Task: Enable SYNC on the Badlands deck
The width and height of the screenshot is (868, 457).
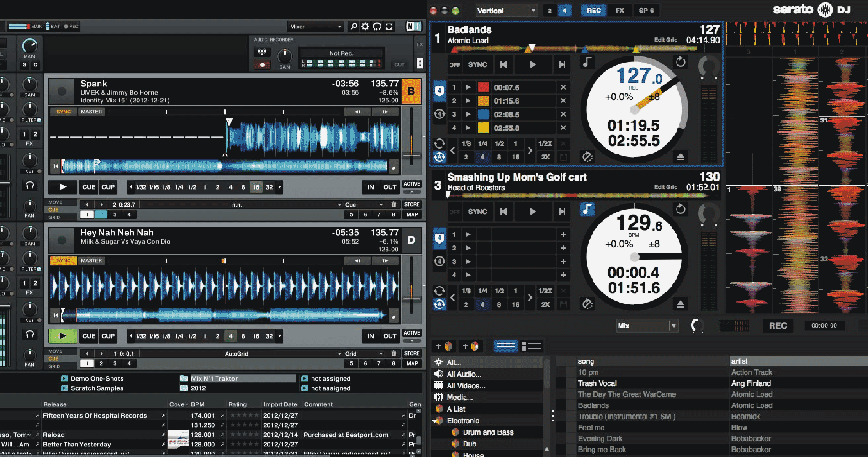Action: [478, 64]
